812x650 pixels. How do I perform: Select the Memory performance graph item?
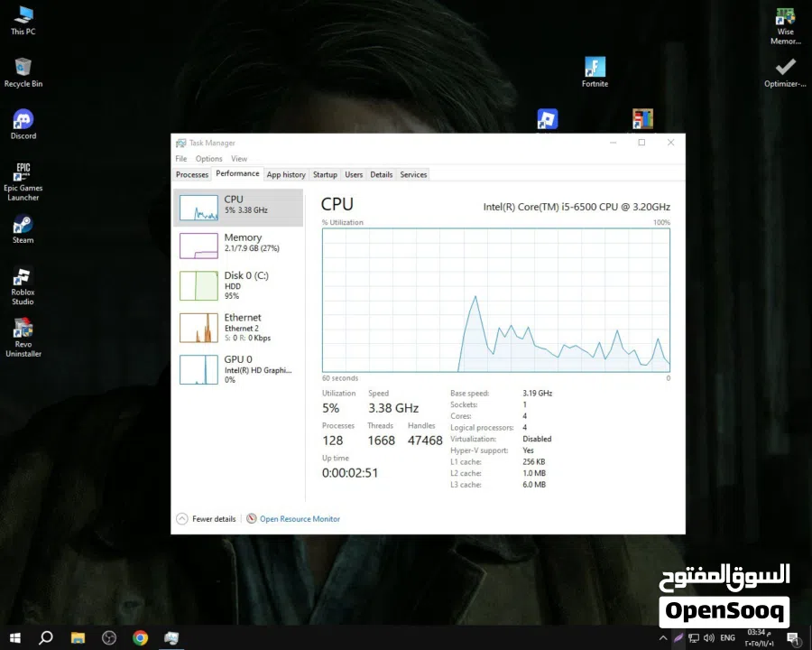point(238,244)
